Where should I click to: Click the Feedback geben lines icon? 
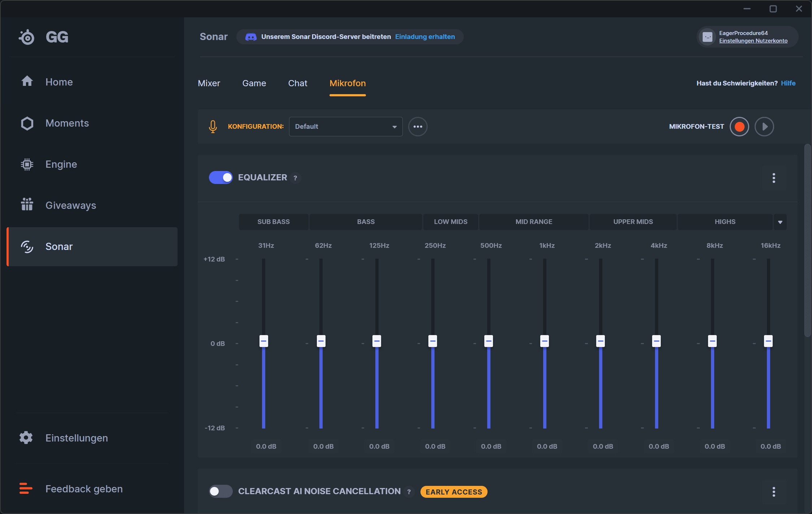pyautogui.click(x=26, y=488)
